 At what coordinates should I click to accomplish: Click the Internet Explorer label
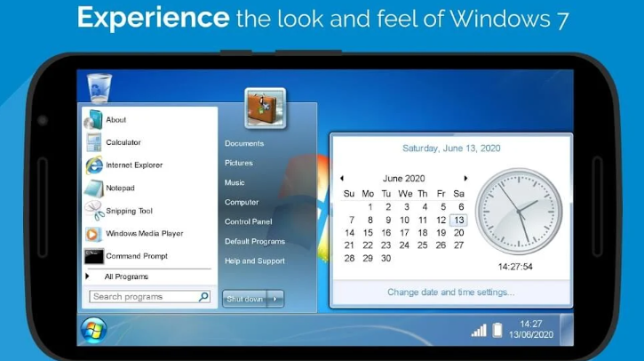coord(134,164)
